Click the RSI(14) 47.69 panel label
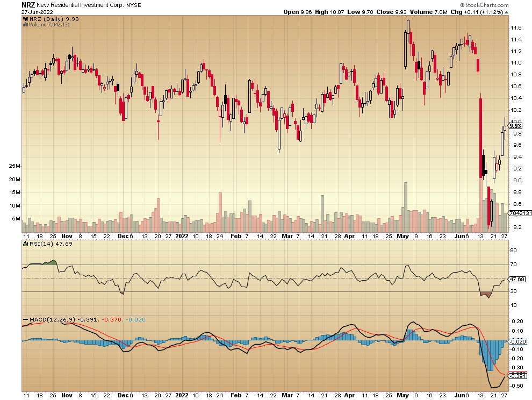The width and height of the screenshot is (532, 400). tap(51, 244)
